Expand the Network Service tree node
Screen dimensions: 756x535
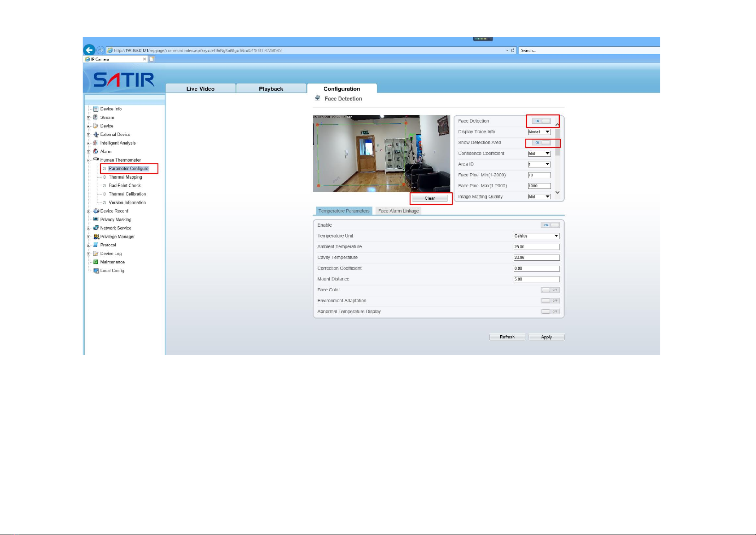pyautogui.click(x=88, y=228)
